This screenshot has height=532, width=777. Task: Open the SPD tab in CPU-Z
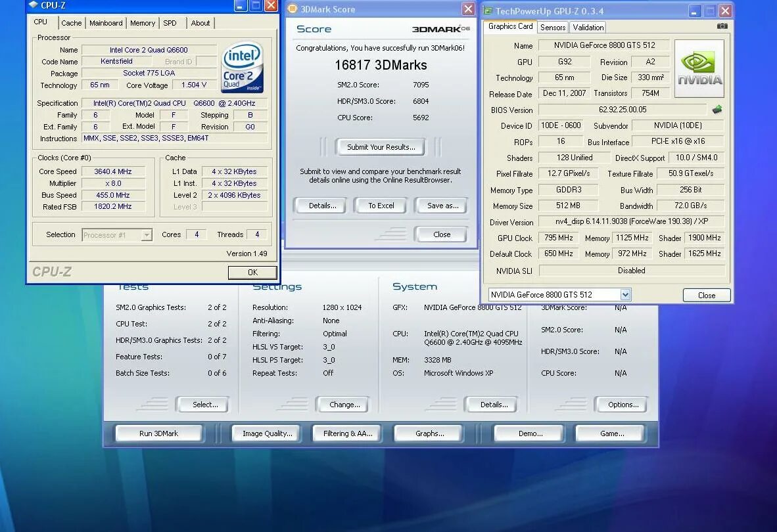click(170, 23)
